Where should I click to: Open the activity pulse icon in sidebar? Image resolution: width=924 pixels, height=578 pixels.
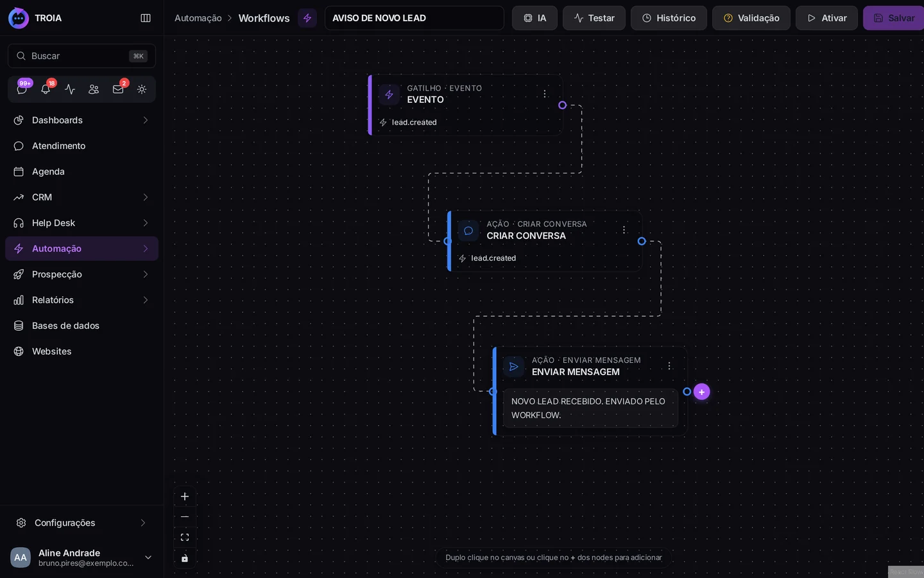[70, 89]
